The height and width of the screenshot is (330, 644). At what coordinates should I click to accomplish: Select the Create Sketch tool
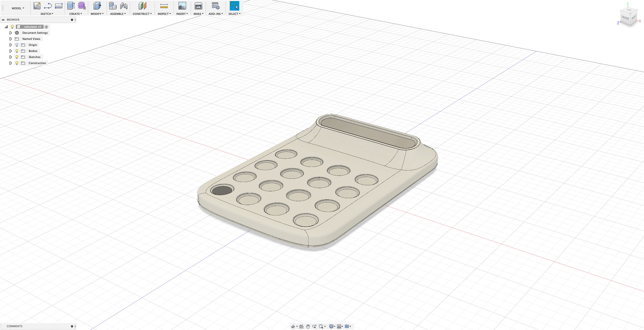coord(37,5)
